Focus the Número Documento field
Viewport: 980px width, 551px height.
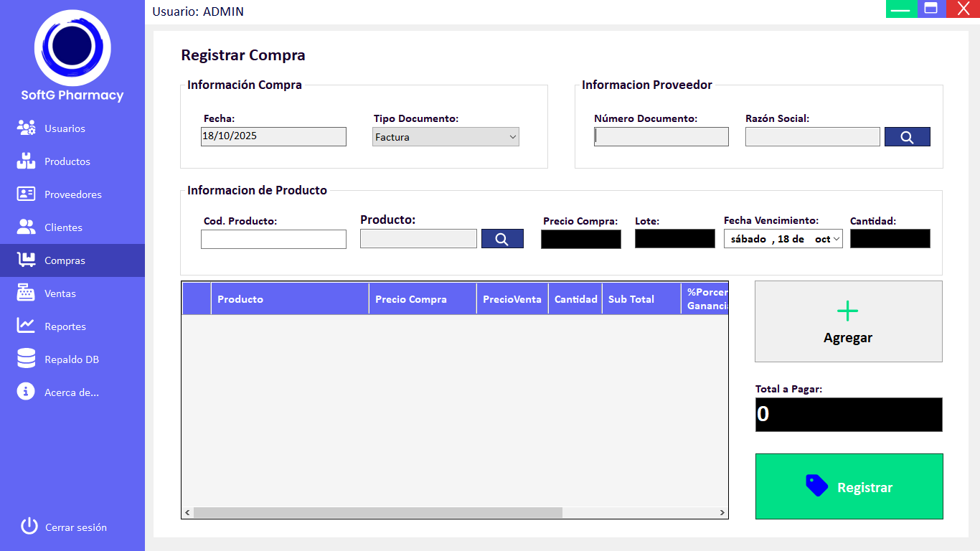(661, 137)
